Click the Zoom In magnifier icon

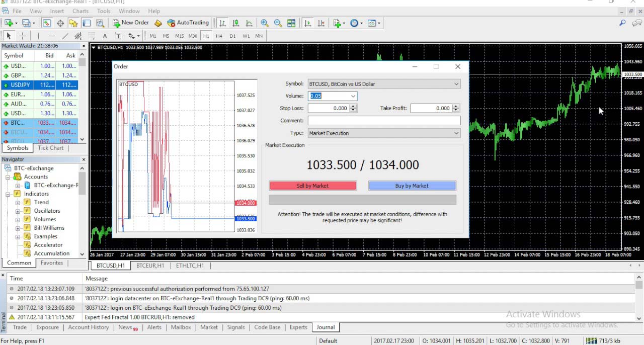coord(265,23)
